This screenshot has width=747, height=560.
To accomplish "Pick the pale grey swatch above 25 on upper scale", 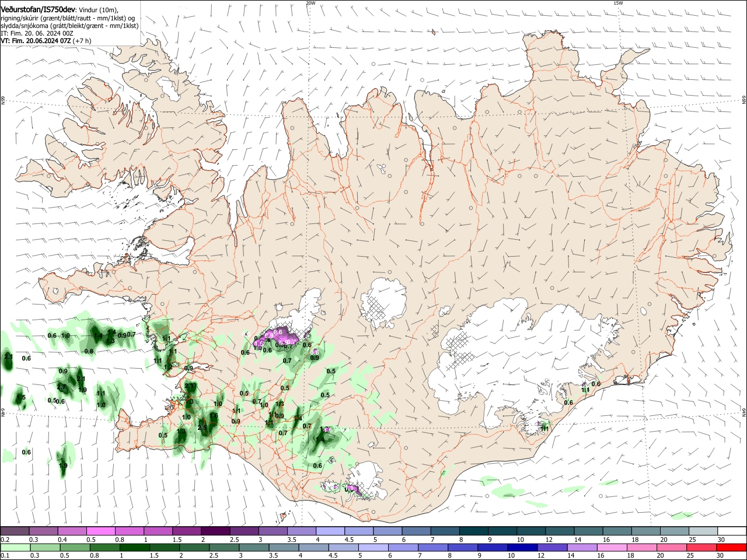I will point(704,531).
